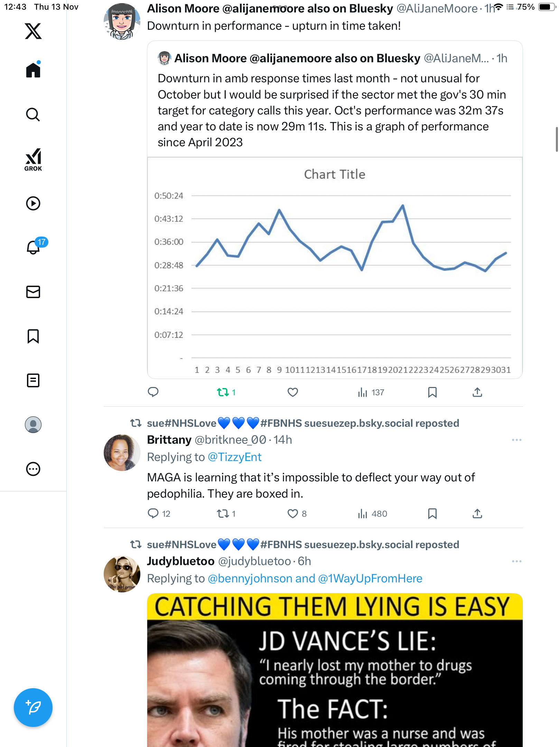Open the @TizzyEnt mention link
Screen dimensions: 560x747
click(x=235, y=457)
